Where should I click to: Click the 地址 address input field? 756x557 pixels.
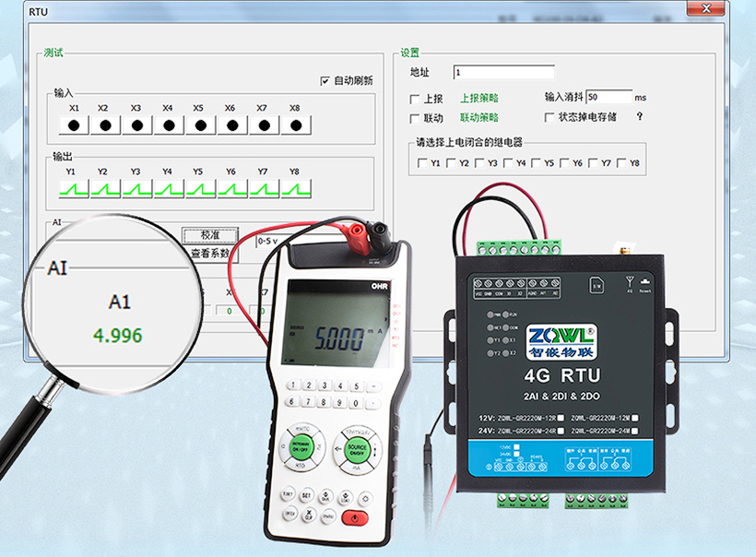coord(503,72)
